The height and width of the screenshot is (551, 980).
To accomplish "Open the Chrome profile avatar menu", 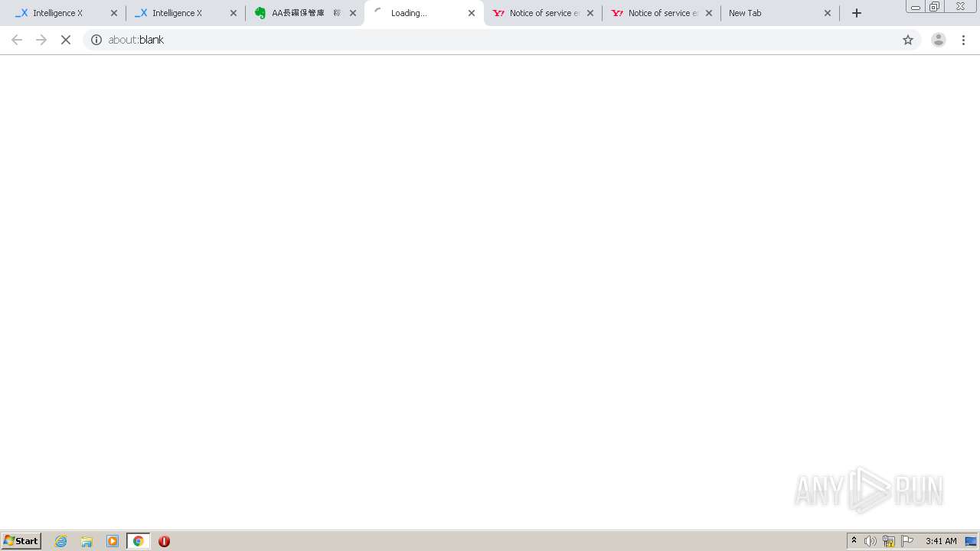I will (938, 40).
